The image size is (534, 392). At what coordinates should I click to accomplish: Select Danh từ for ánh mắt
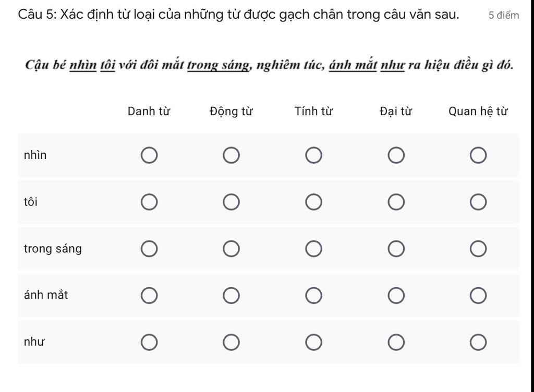tap(149, 295)
